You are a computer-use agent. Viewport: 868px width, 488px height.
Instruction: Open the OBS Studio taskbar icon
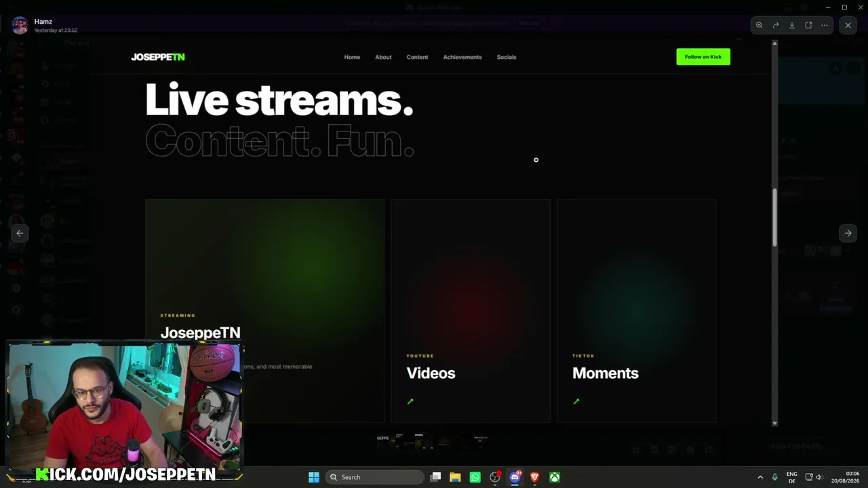click(495, 477)
